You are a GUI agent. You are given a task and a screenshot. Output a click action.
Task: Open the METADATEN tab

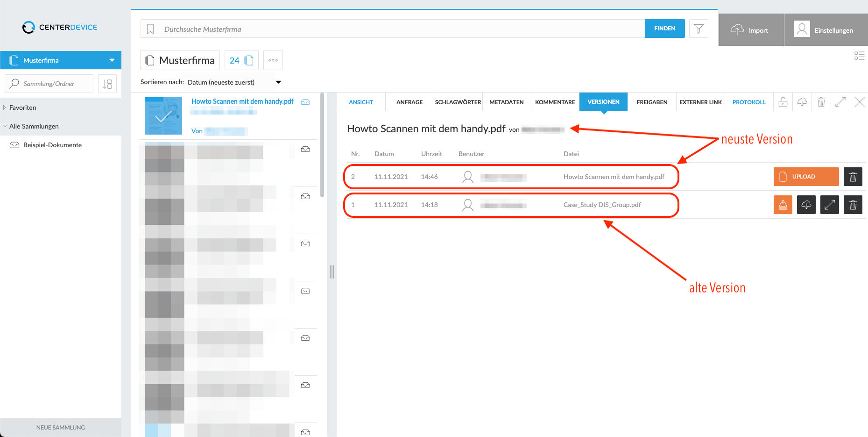click(507, 102)
